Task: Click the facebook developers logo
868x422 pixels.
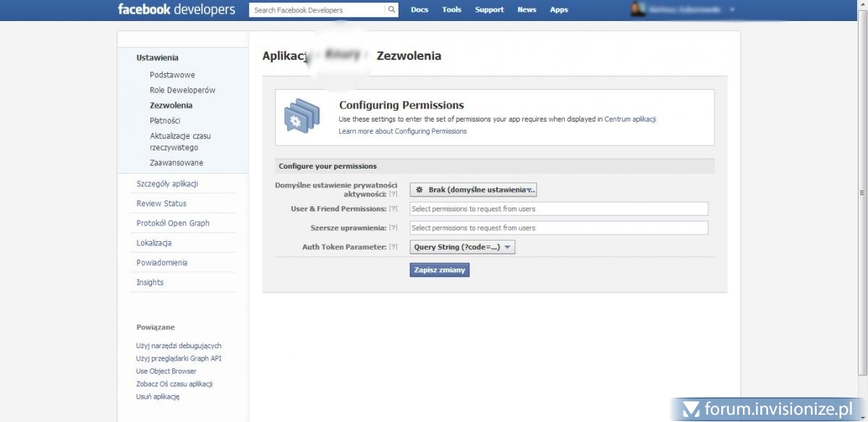Action: [x=176, y=10]
